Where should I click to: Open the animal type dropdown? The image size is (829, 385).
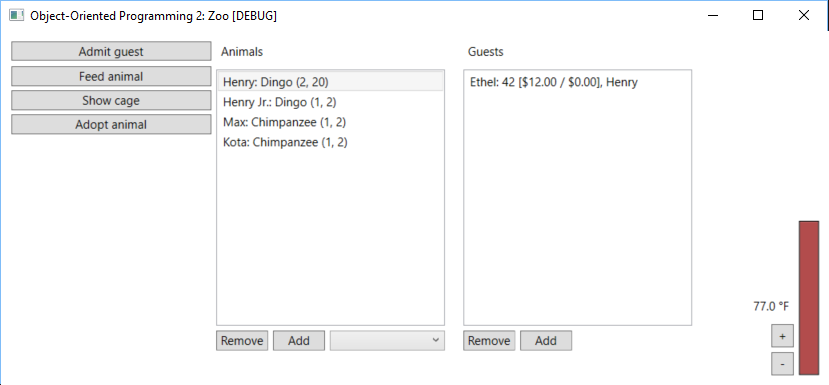tap(387, 341)
